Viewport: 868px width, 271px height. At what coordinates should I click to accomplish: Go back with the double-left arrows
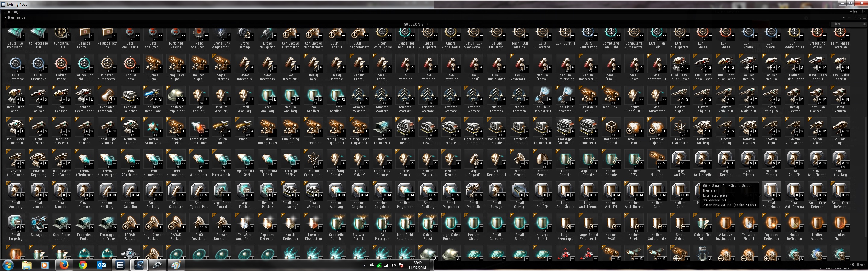844,18
